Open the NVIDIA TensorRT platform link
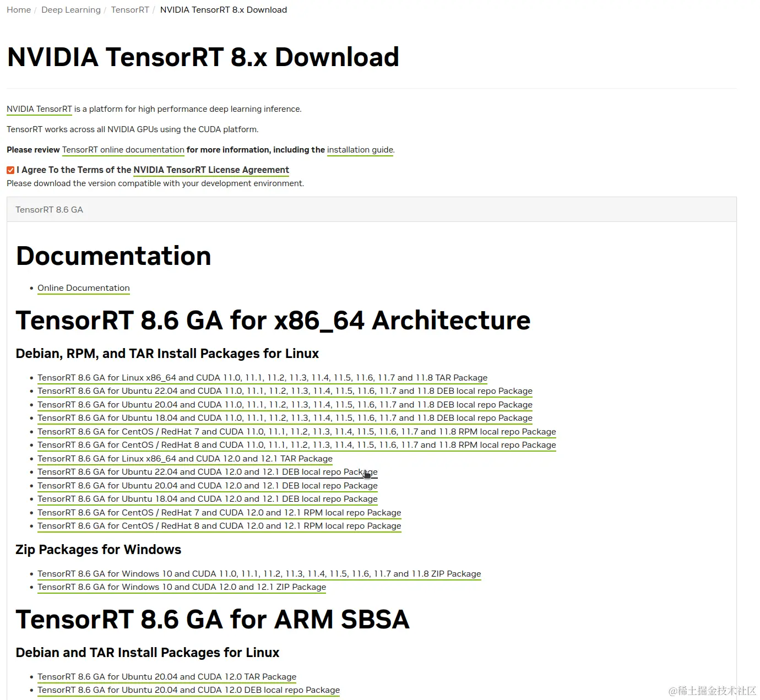 (39, 108)
